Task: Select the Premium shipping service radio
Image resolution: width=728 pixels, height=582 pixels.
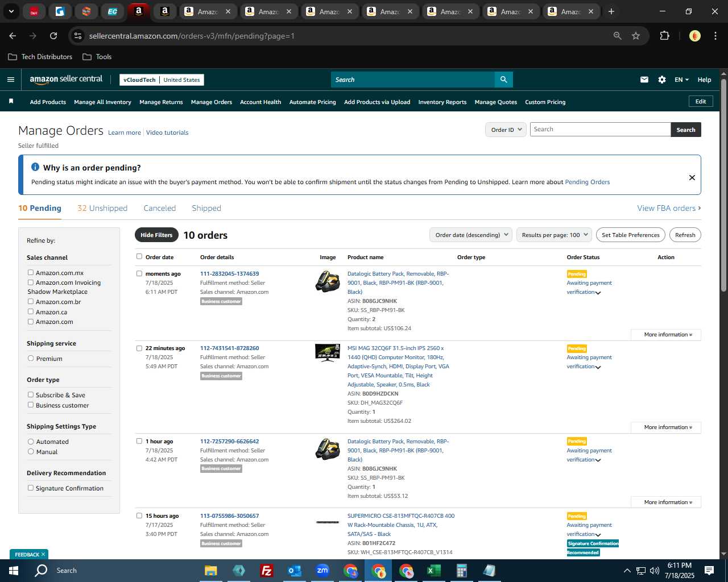Action: point(31,358)
